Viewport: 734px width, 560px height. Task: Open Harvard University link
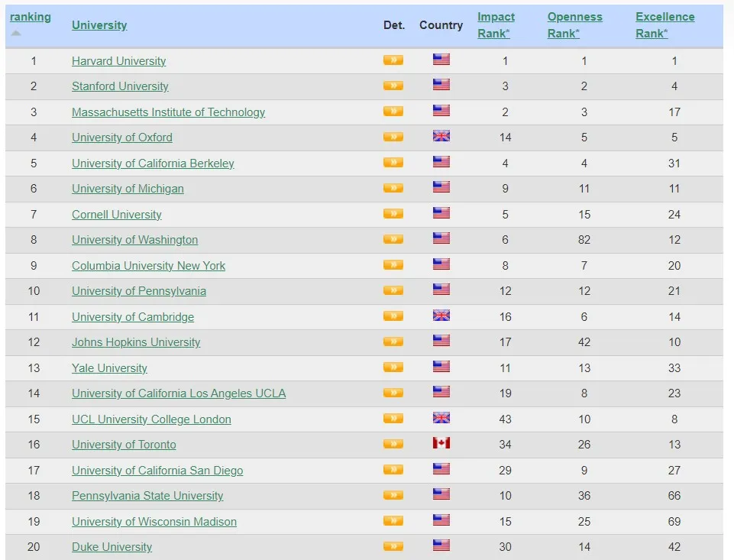(x=119, y=61)
